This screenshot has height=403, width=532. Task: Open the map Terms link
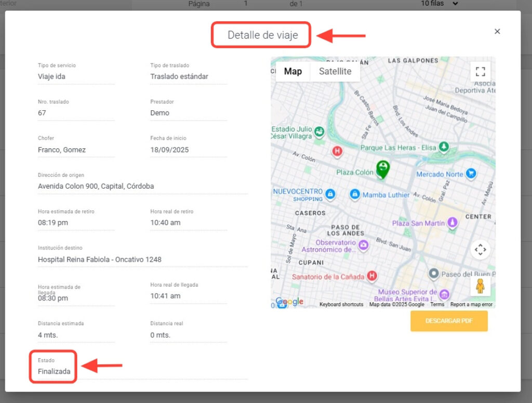point(437,304)
